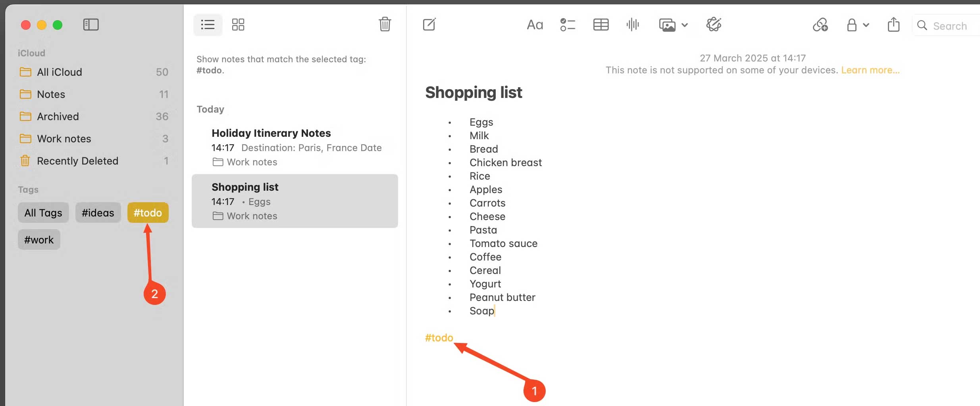
Task: Create a new note
Action: tap(429, 24)
